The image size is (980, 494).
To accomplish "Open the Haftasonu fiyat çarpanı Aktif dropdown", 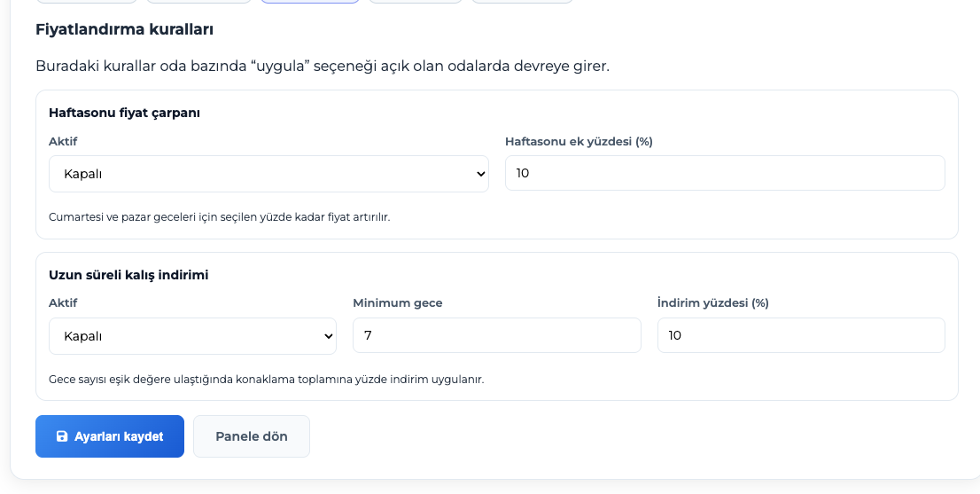I will [x=268, y=174].
